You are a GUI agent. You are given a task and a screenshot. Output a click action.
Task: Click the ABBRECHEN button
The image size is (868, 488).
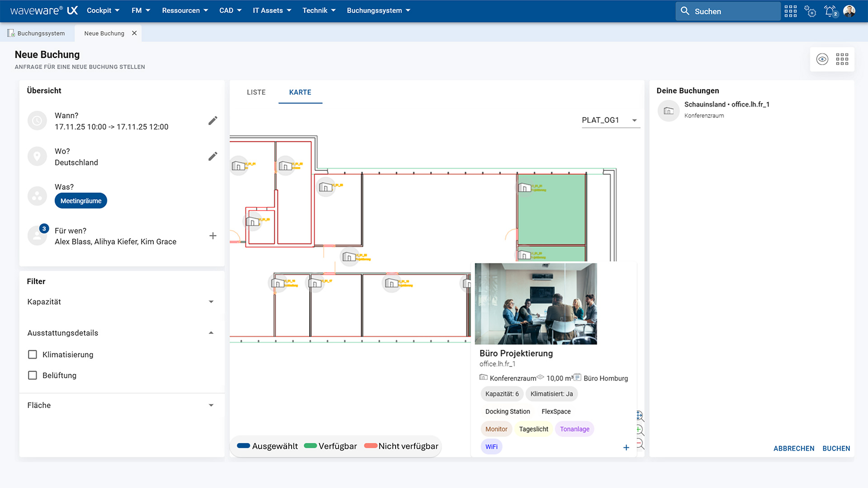click(793, 448)
